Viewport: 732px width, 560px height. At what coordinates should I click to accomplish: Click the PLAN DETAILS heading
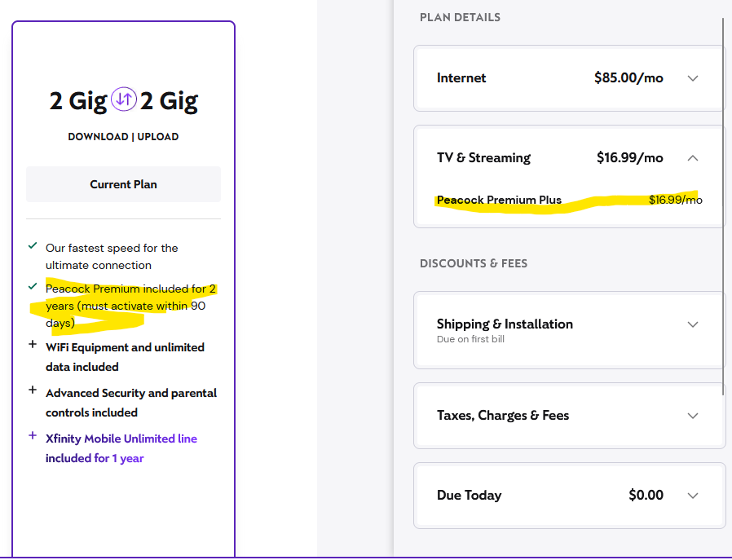coord(460,18)
